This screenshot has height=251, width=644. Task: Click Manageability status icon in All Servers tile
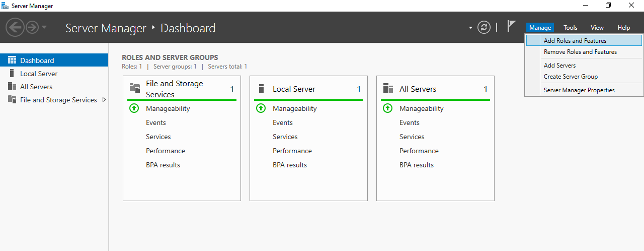(x=387, y=108)
